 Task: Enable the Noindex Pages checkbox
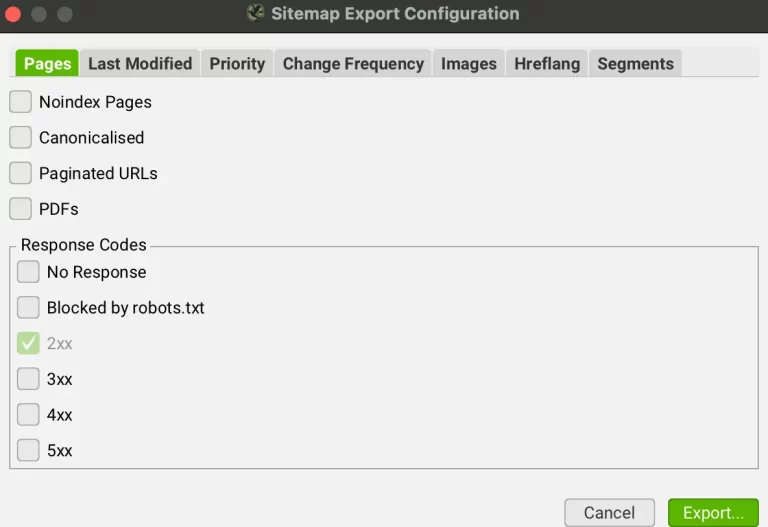pyautogui.click(x=21, y=102)
